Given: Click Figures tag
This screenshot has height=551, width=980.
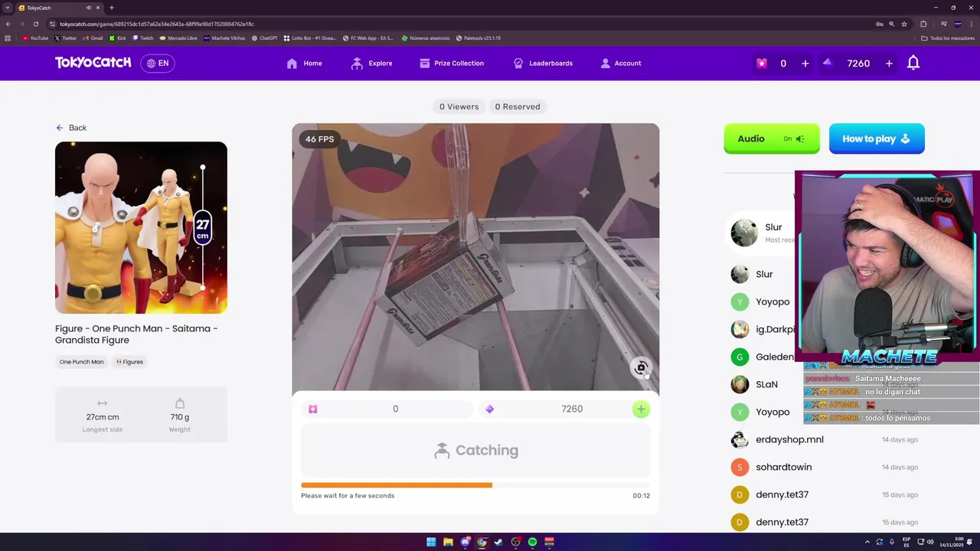Looking at the screenshot, I should 129,362.
